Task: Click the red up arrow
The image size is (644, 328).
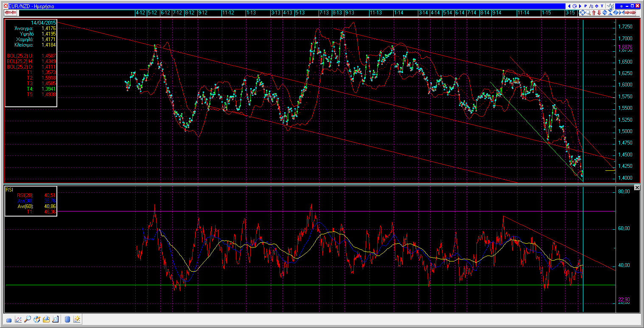Action: point(594,13)
